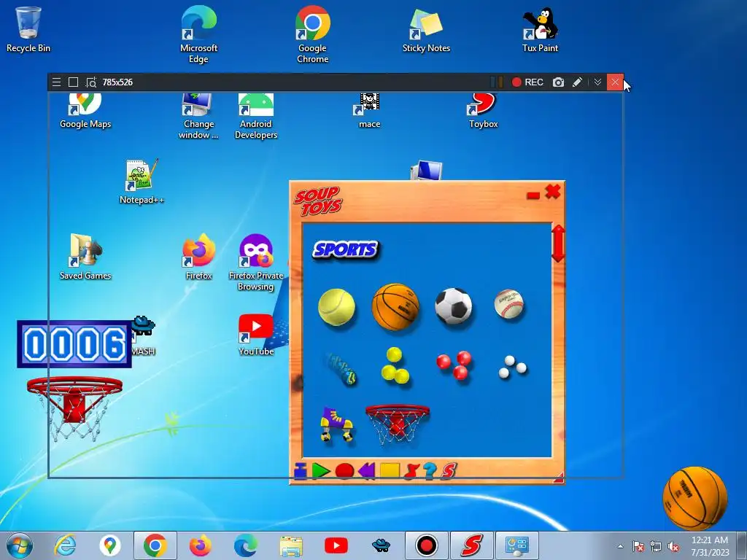This screenshot has height=560, width=747.
Task: Select the mace desktop shortcut
Action: click(x=370, y=111)
